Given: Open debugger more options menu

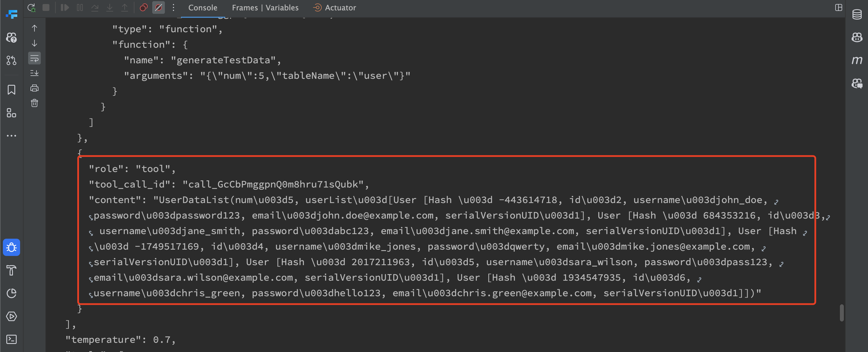Looking at the screenshot, I should coord(173,7).
